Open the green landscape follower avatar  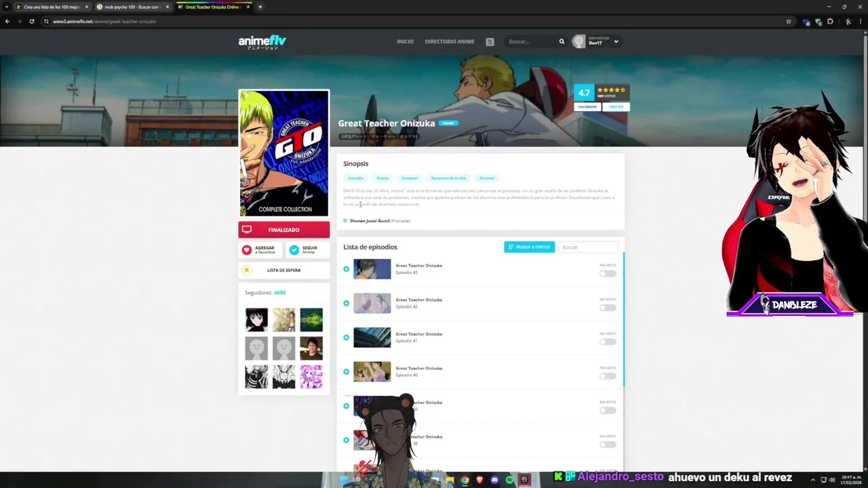click(311, 320)
